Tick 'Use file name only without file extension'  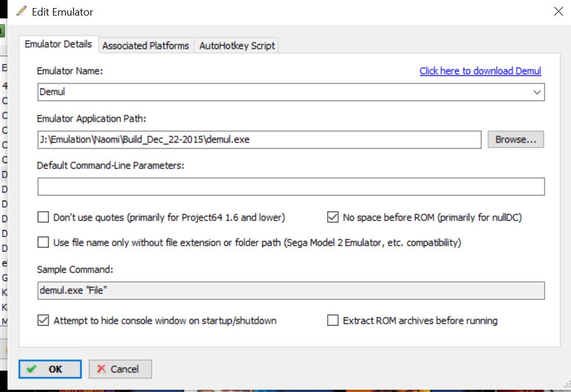pyautogui.click(x=43, y=242)
